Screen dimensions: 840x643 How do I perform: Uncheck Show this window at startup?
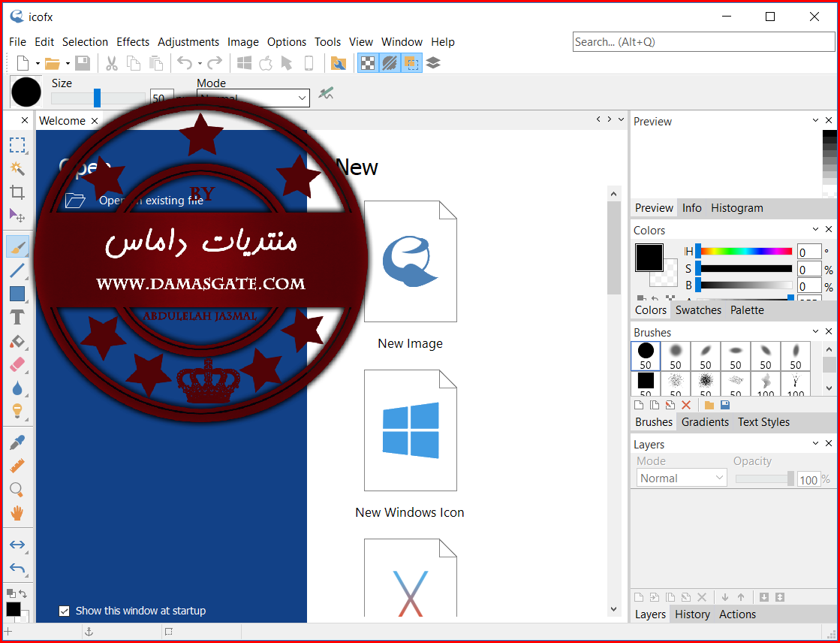pos(65,611)
